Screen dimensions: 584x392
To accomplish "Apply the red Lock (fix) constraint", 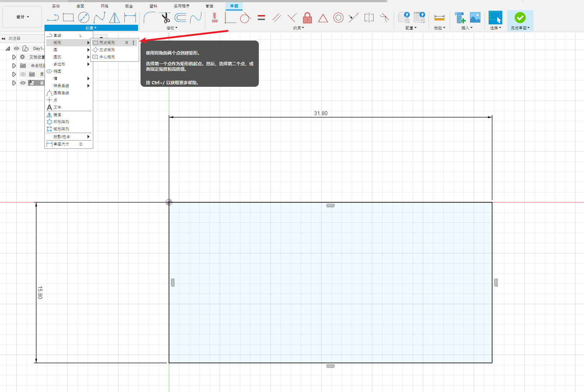I will pos(307,18).
